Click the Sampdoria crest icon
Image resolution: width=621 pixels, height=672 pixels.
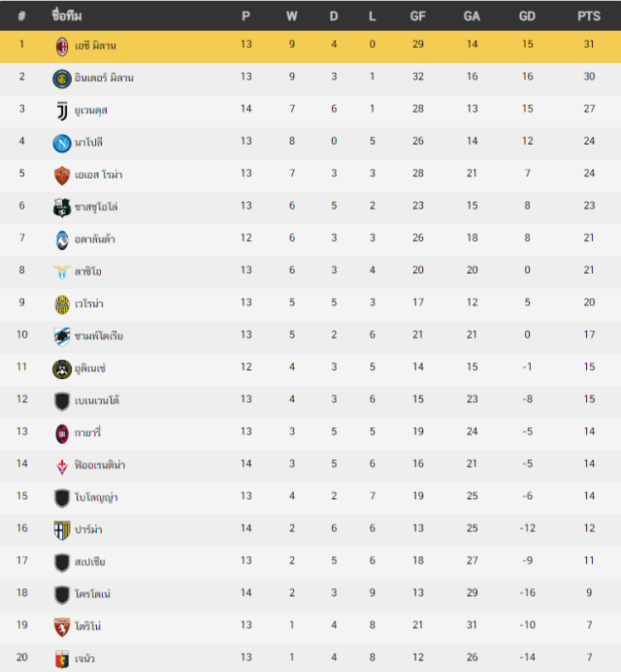[x=62, y=336]
